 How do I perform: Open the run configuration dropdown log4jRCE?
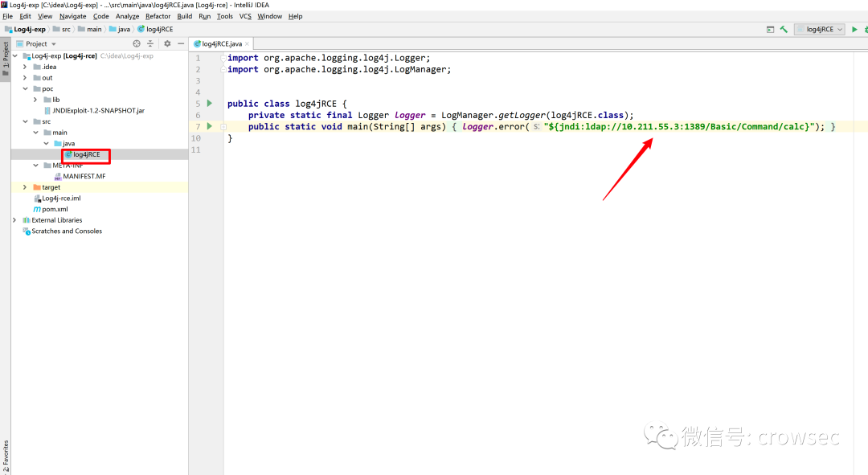[820, 30]
